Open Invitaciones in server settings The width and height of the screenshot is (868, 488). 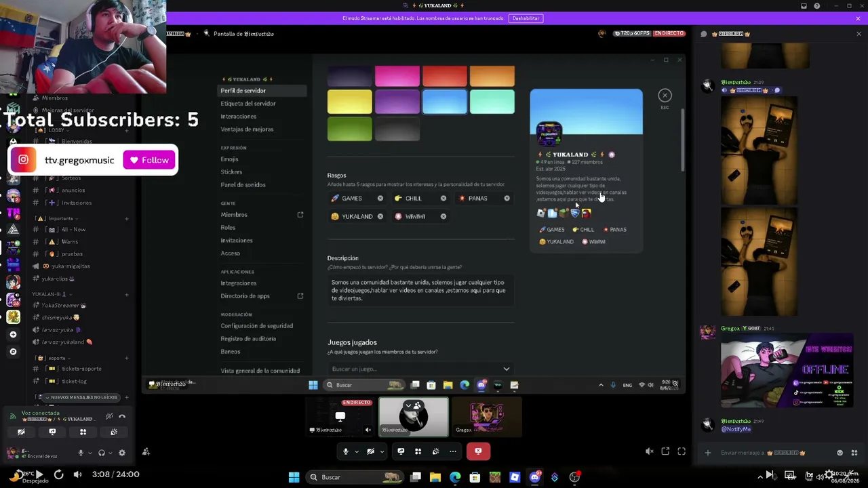pyautogui.click(x=237, y=241)
